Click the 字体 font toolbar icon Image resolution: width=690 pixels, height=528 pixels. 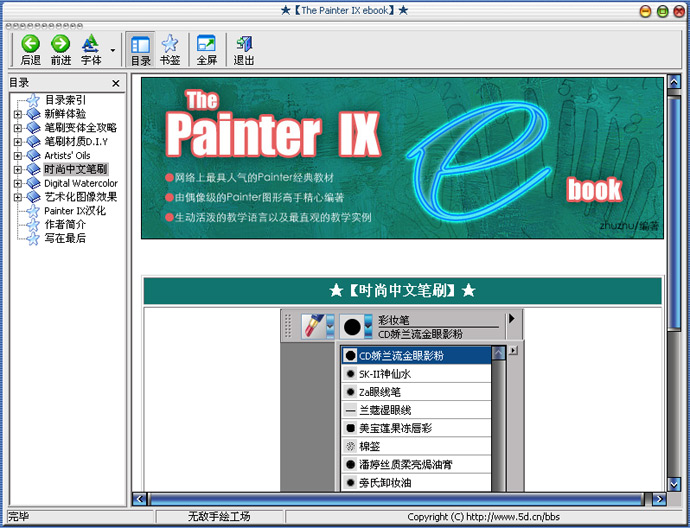pyautogui.click(x=91, y=50)
